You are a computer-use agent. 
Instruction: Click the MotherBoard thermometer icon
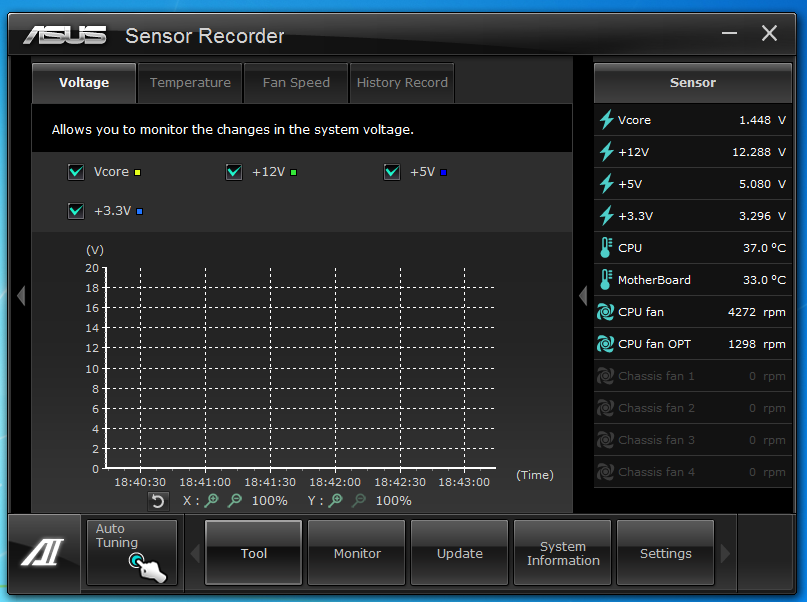click(606, 279)
